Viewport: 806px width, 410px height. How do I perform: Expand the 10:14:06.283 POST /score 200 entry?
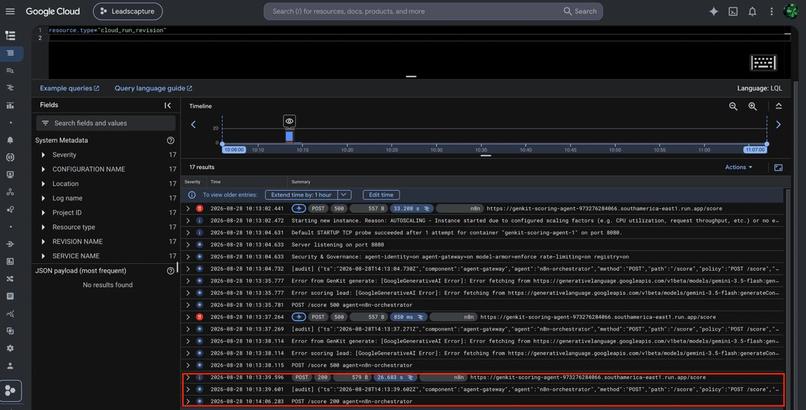pyautogui.click(x=188, y=401)
